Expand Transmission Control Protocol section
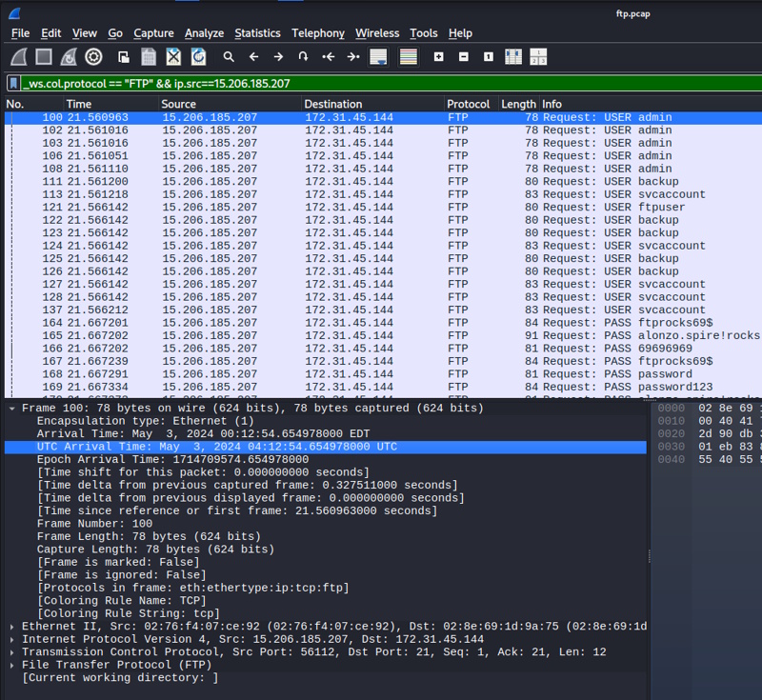Image resolution: width=762 pixels, height=700 pixels. (x=12, y=652)
